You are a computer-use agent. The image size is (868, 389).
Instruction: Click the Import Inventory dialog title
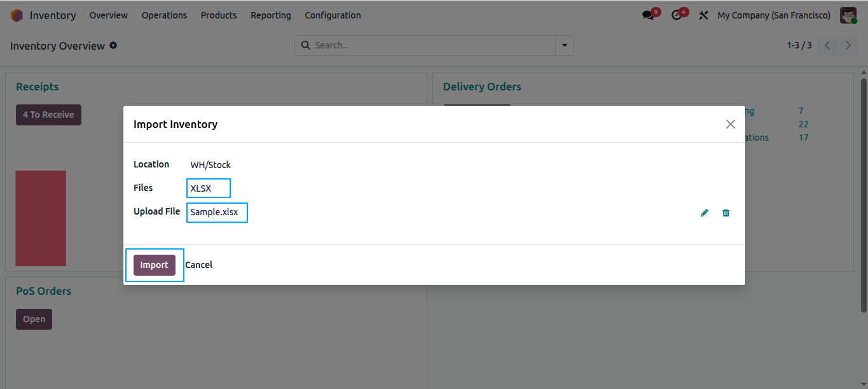coord(176,124)
